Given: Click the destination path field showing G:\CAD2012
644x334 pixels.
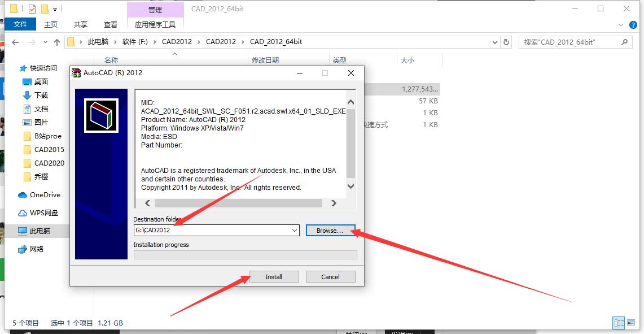Looking at the screenshot, I should (x=214, y=230).
